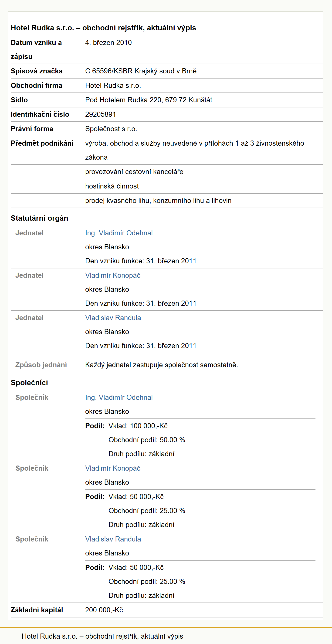Open Vladislav Randula link under Jednatel
332x644 pixels.
point(113,318)
